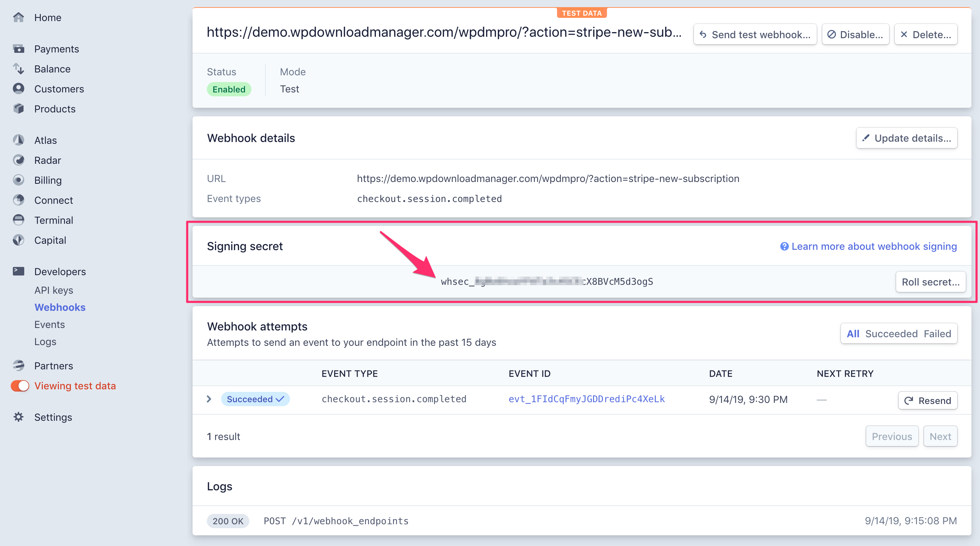
Task: Open the POST /v1/webhook_endpoints log entry
Action: pos(336,521)
